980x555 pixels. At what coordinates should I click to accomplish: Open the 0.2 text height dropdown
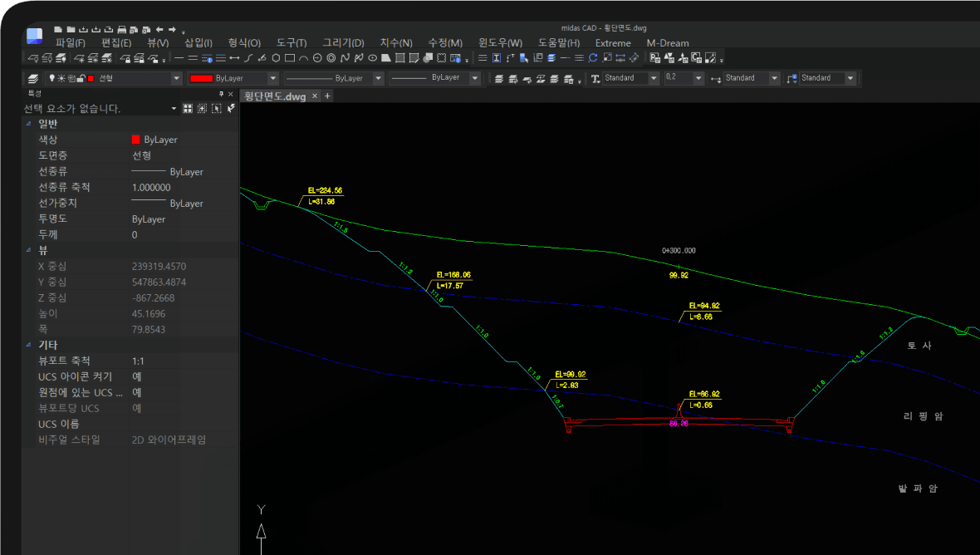[x=698, y=78]
